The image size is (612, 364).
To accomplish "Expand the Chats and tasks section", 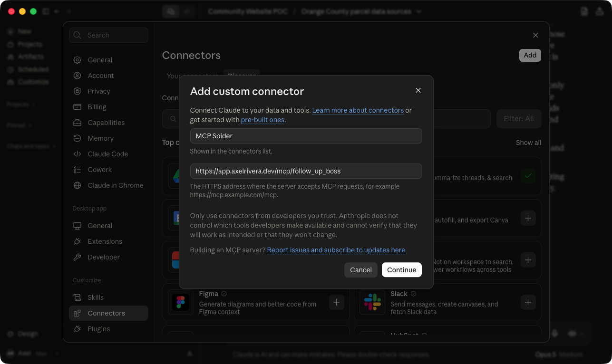I will [x=31, y=146].
